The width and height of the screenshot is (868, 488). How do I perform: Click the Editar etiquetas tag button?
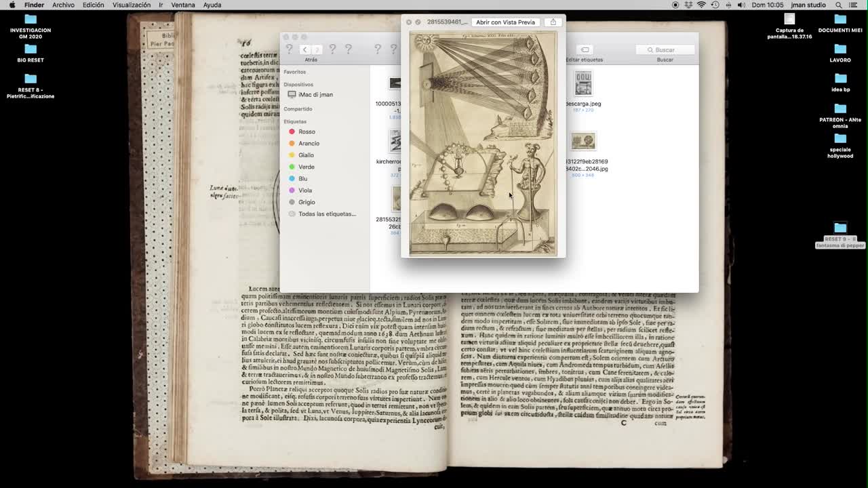(x=585, y=49)
